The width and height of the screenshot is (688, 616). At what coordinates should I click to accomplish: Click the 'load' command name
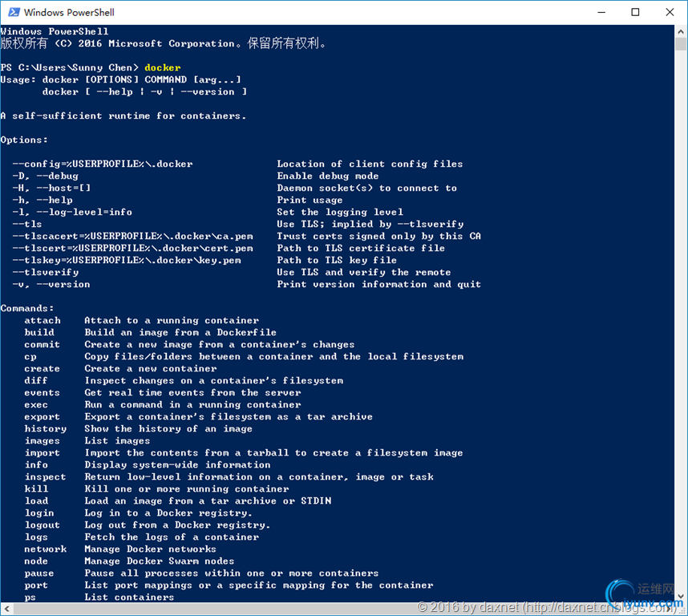click(36, 501)
